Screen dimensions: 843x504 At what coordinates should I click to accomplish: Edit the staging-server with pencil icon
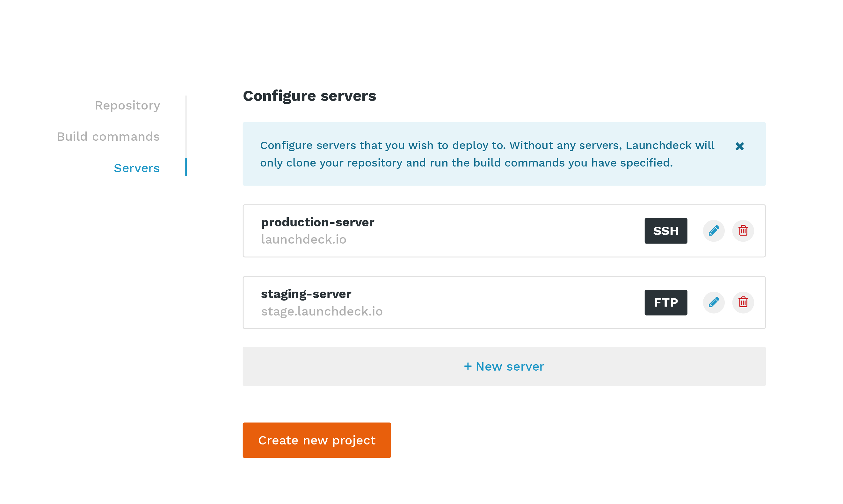pos(714,302)
